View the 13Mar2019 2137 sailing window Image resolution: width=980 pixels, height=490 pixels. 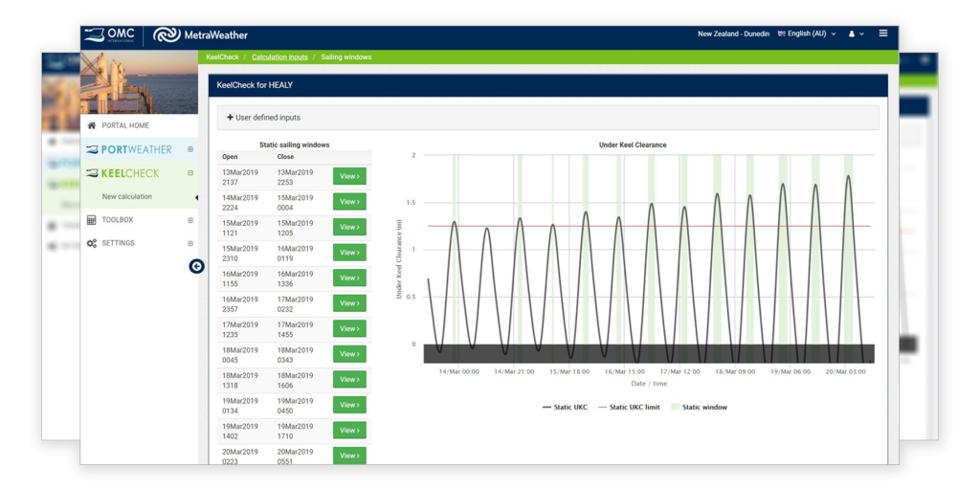(349, 177)
